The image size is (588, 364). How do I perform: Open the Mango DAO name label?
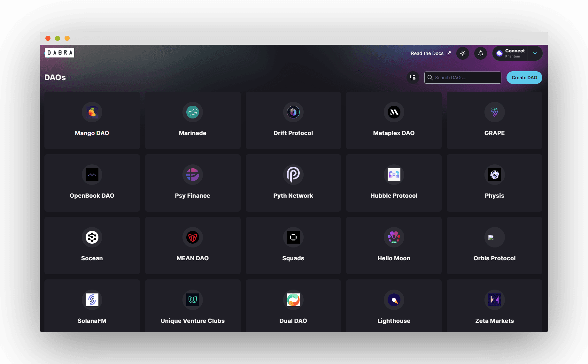[x=92, y=133]
